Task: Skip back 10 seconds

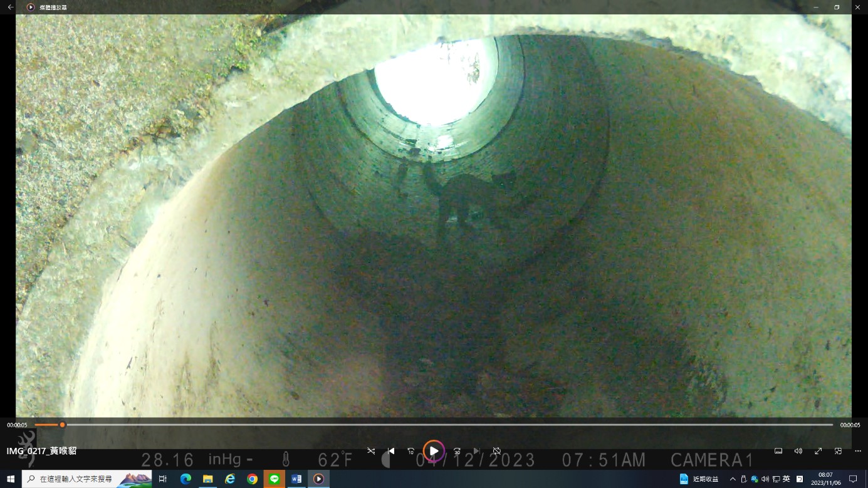Action: [x=411, y=451]
